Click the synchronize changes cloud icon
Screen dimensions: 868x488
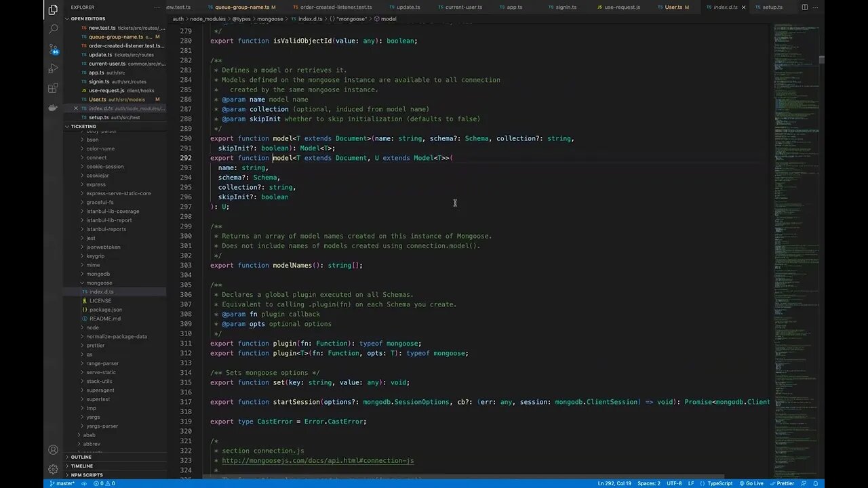85,483
